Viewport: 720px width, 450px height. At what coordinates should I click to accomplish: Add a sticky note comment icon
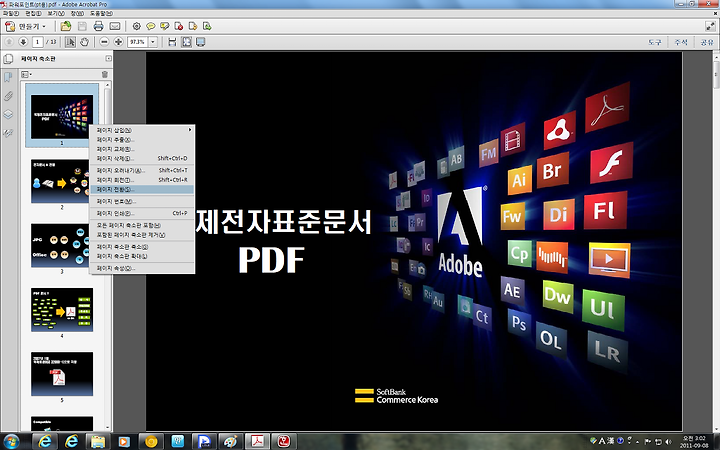pyautogui.click(x=151, y=26)
